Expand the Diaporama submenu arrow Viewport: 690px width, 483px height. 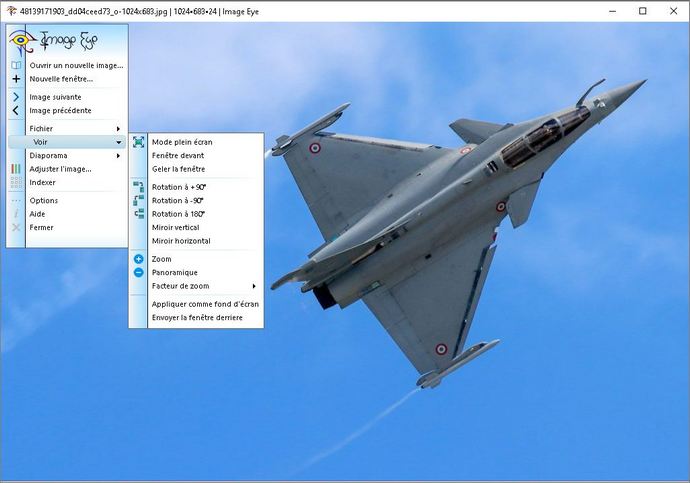[118, 156]
